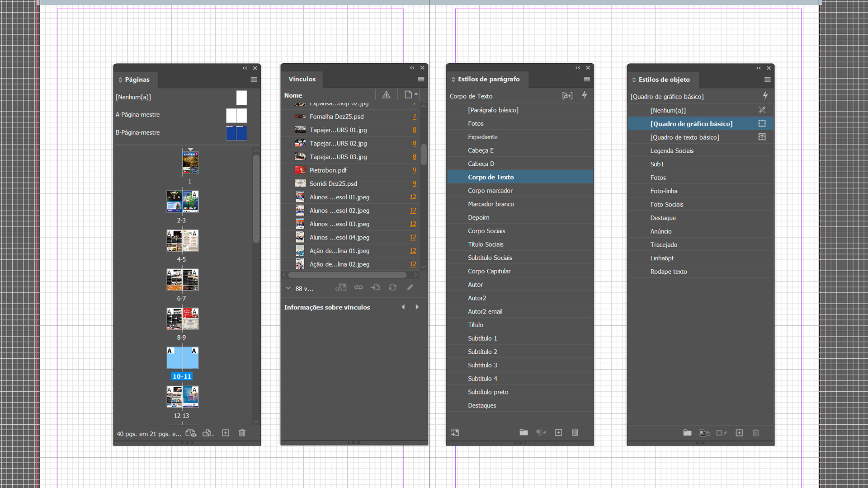The image size is (868, 488).
Task: Show next link info with right arrow
Action: coord(417,307)
